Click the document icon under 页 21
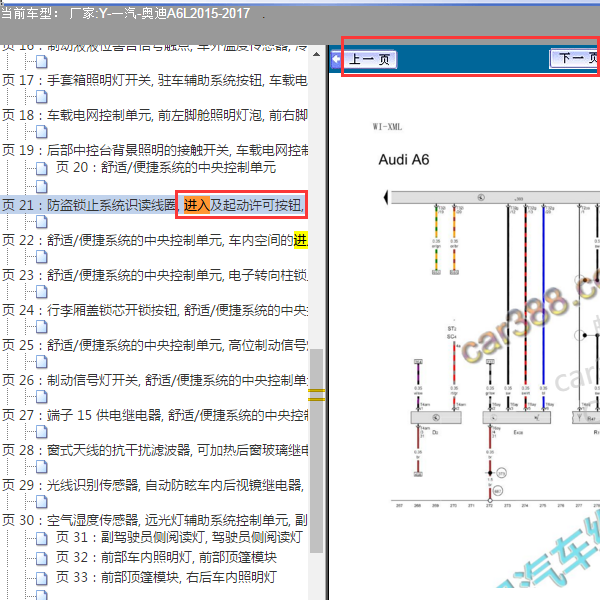600x600 pixels. (42, 222)
